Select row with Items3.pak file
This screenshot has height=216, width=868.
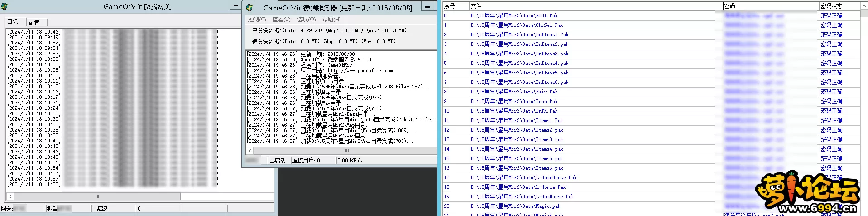click(651, 139)
